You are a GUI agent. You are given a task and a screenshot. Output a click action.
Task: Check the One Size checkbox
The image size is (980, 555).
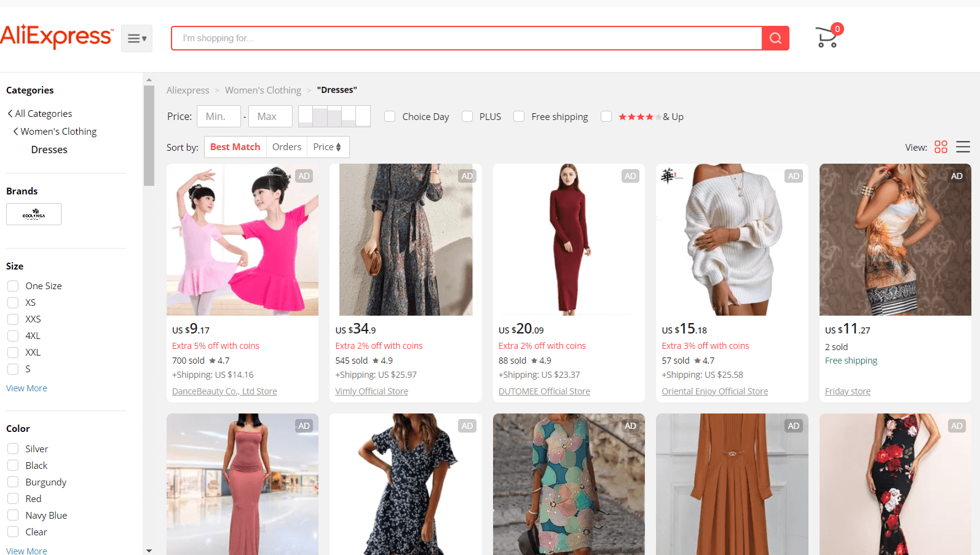point(13,286)
